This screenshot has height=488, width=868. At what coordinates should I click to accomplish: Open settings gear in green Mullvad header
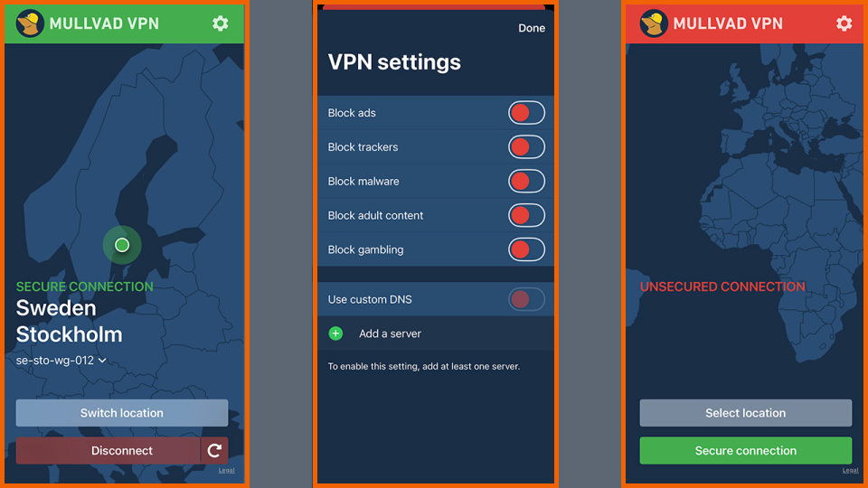[221, 23]
